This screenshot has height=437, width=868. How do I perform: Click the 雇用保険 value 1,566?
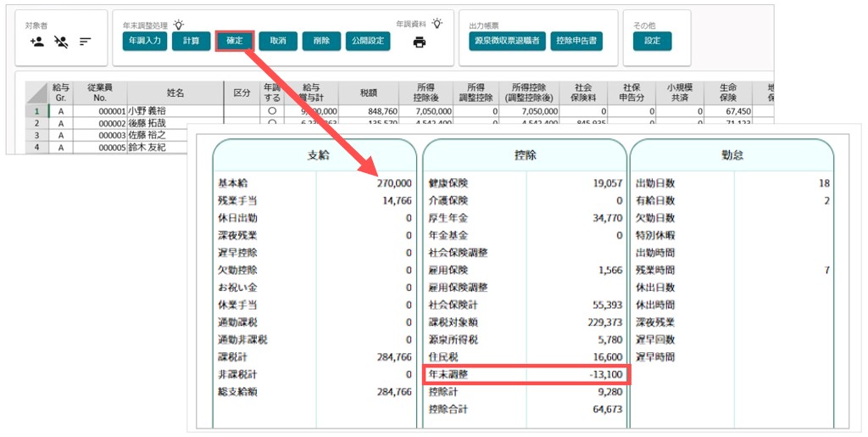pyautogui.click(x=610, y=271)
